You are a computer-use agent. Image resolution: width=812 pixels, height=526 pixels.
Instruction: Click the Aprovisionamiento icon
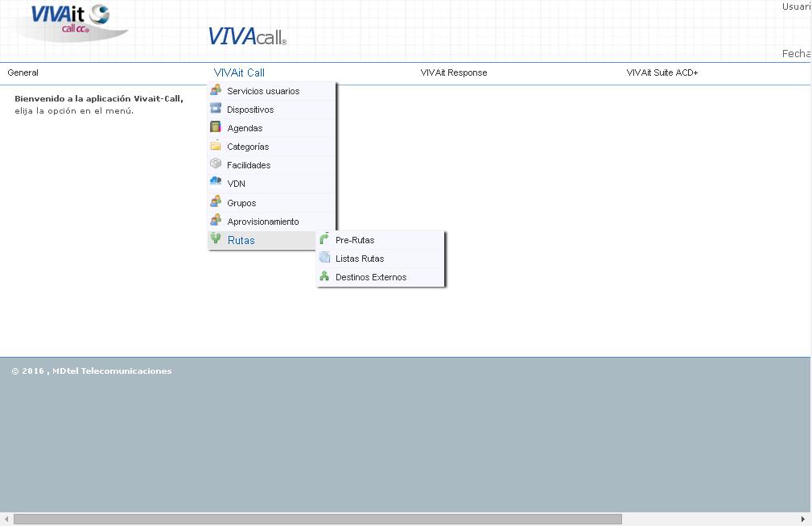(x=216, y=220)
